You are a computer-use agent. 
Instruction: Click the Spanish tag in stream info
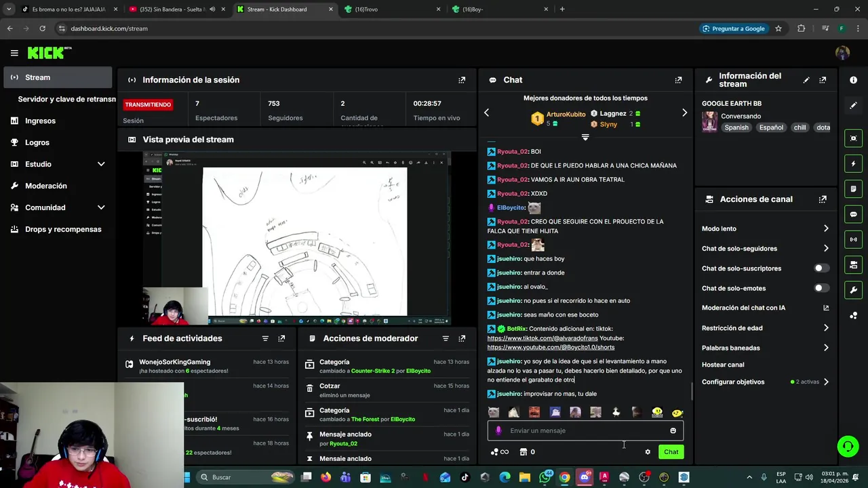[736, 127]
